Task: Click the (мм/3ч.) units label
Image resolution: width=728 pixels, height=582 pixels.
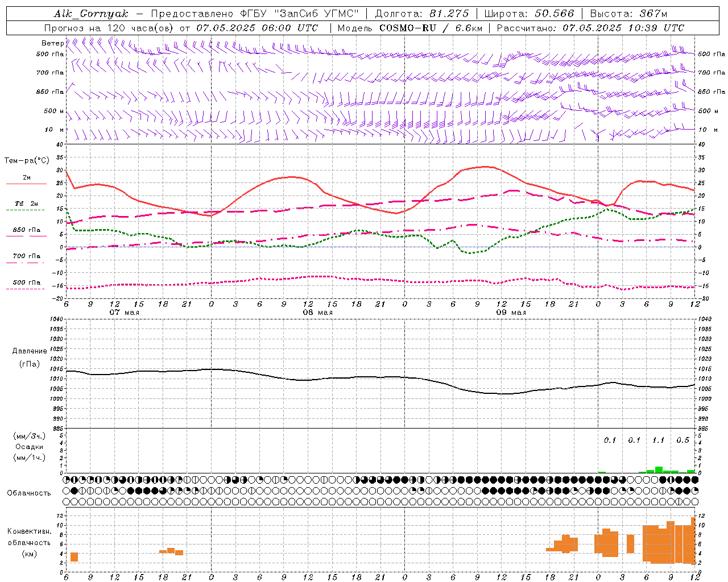Action: pos(30,436)
